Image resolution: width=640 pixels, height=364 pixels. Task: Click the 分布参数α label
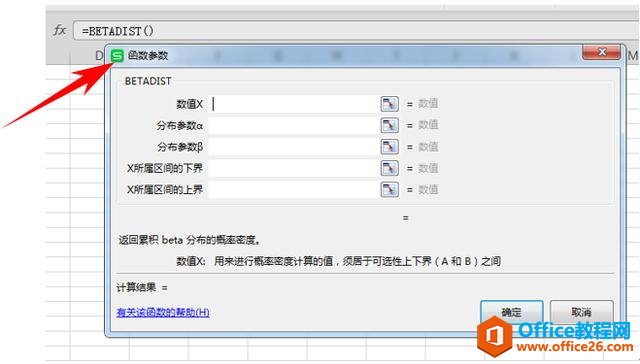point(180,126)
